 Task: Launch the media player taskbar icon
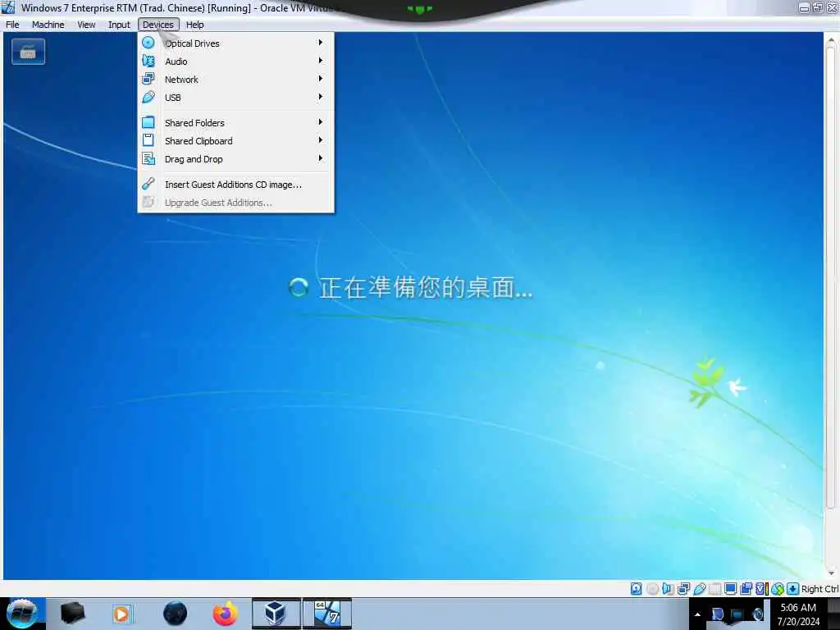(122, 614)
